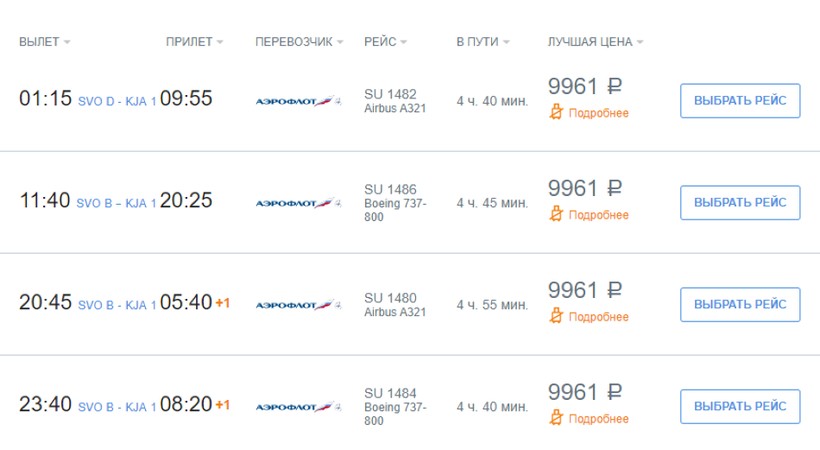Click Aeroflot logo in SU 1480 row
Viewport: 820px width, 450px height.
(x=298, y=305)
